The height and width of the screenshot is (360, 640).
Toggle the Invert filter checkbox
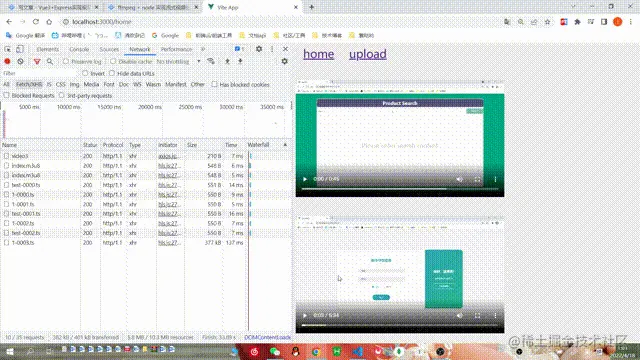point(85,73)
